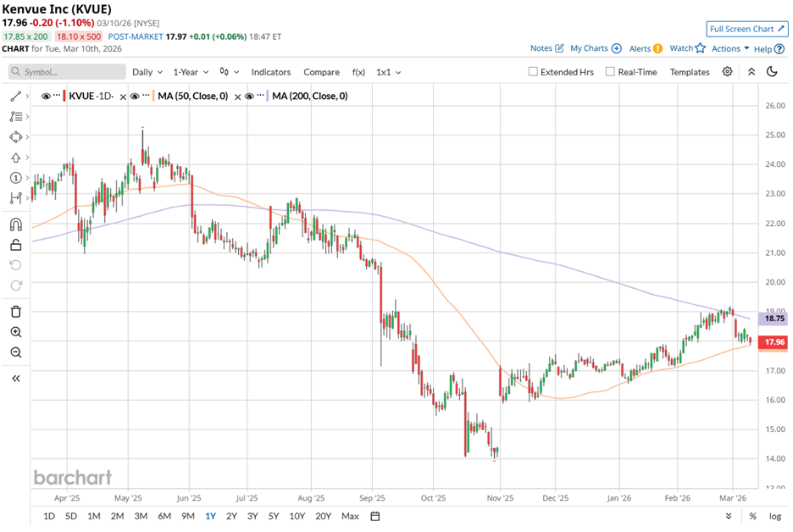The image size is (793, 532).
Task: Switch to dark mode moon icon
Action: click(772, 72)
